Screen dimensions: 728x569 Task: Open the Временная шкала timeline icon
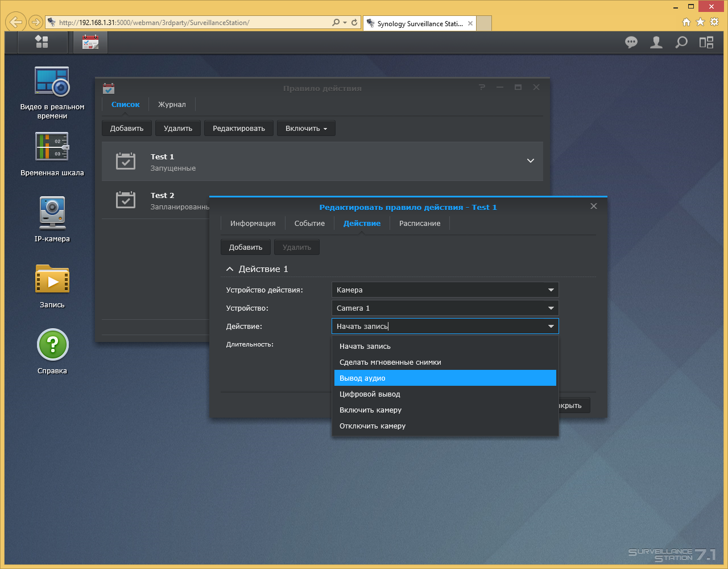(x=52, y=154)
